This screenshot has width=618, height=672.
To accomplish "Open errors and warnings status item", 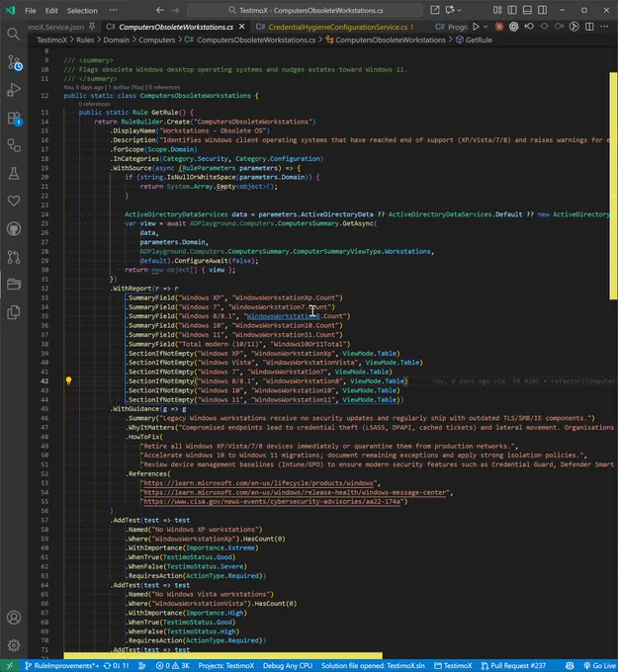I will [x=173, y=665].
